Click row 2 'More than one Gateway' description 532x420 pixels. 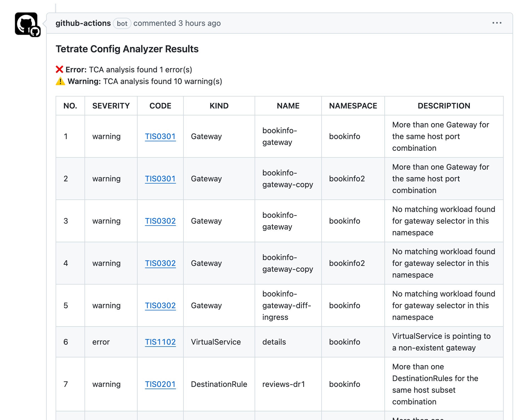(x=441, y=179)
